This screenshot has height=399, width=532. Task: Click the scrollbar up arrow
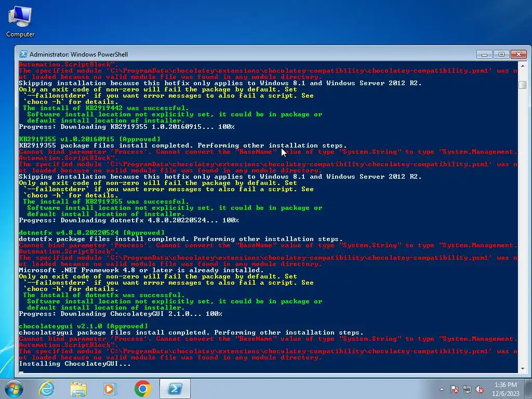[523, 65]
